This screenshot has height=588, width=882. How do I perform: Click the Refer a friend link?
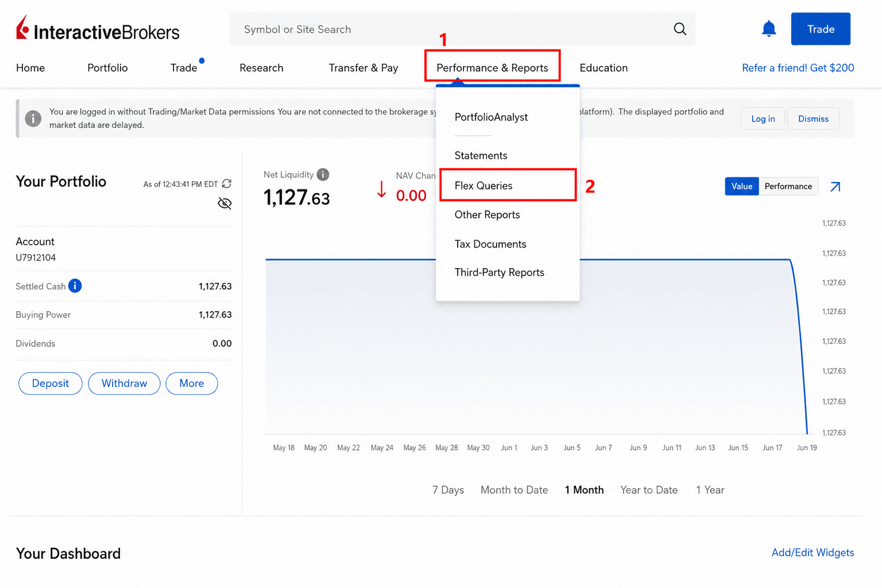pos(798,68)
